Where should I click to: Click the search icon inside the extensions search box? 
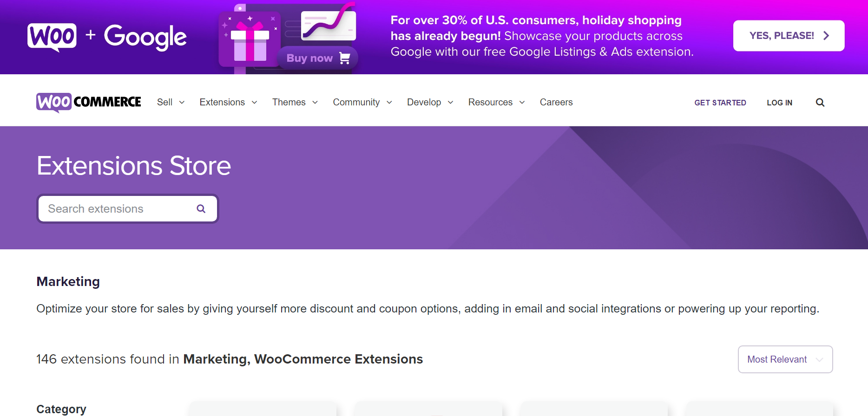pyautogui.click(x=201, y=208)
